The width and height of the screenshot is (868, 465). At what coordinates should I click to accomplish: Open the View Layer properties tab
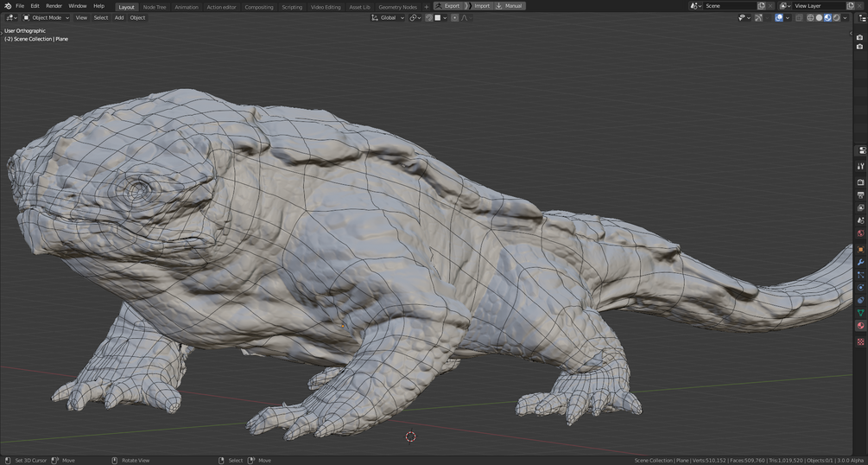pyautogui.click(x=861, y=207)
